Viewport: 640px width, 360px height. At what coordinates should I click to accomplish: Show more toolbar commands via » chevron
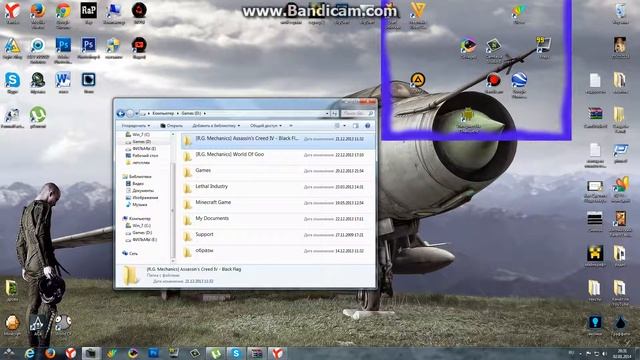click(291, 126)
